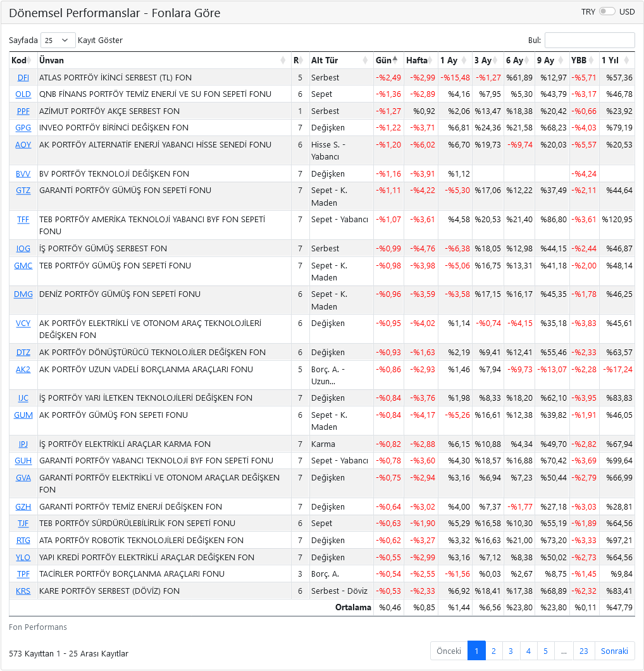Open the GZH fund link
This screenshot has width=644, height=671.
coord(23,507)
